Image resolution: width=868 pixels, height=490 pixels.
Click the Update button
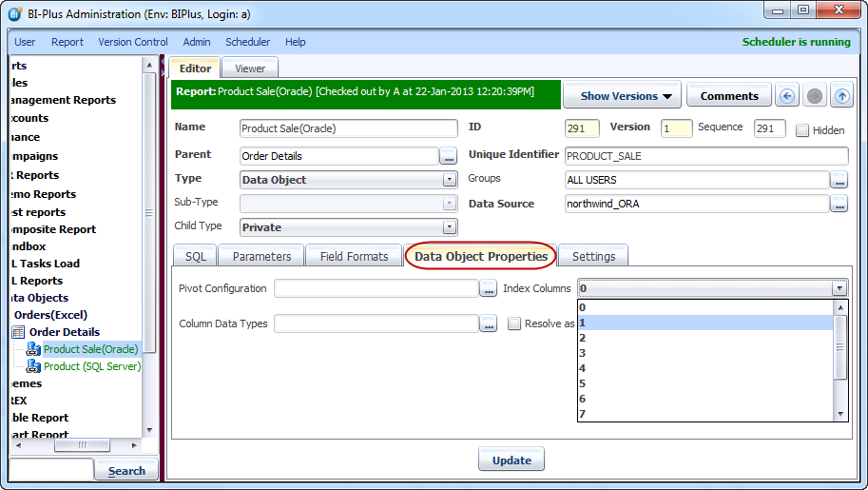click(x=511, y=461)
